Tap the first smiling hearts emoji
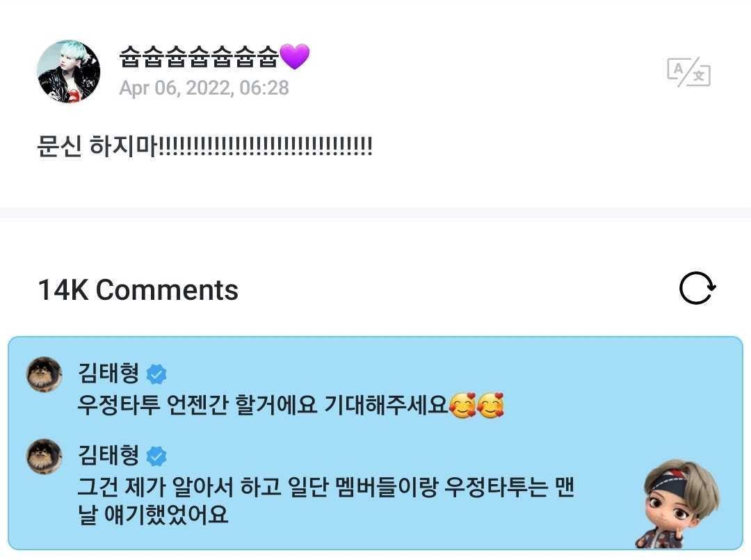Screen dimensions: 751x560 pyautogui.click(x=462, y=406)
